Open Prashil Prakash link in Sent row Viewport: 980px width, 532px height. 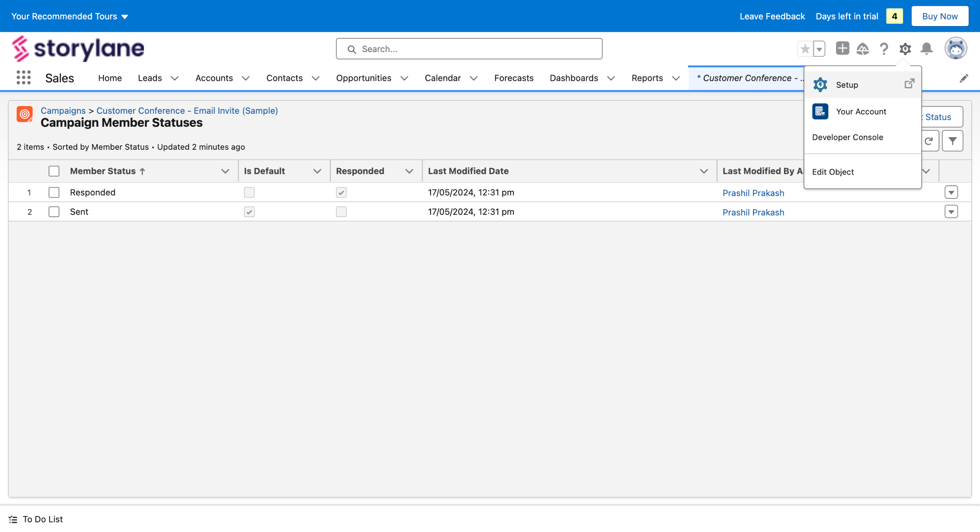(753, 213)
